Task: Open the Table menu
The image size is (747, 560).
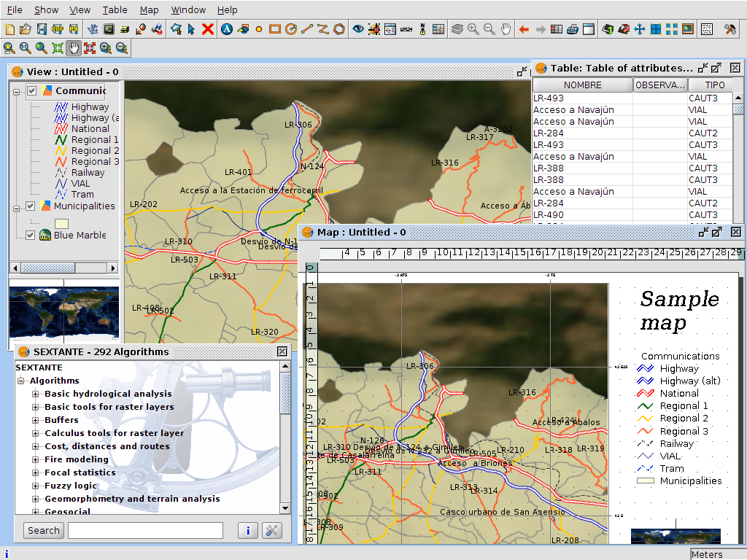Action: [x=115, y=9]
